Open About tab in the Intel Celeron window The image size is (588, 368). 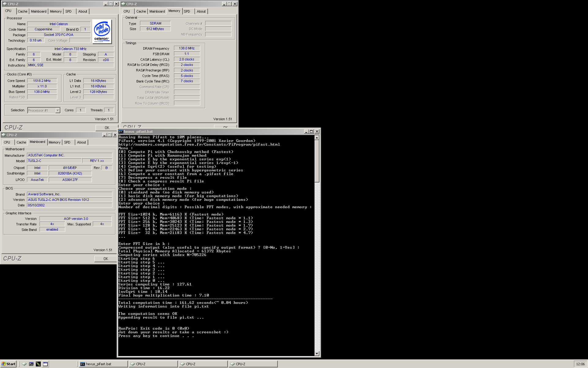(x=83, y=11)
